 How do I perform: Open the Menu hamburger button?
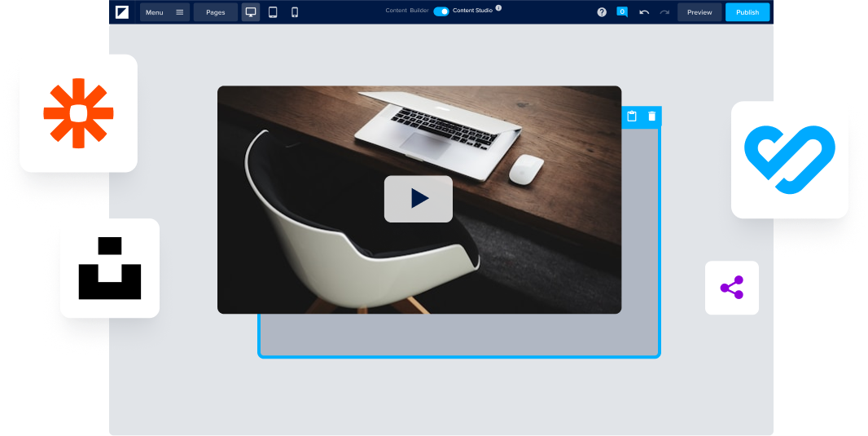point(164,12)
